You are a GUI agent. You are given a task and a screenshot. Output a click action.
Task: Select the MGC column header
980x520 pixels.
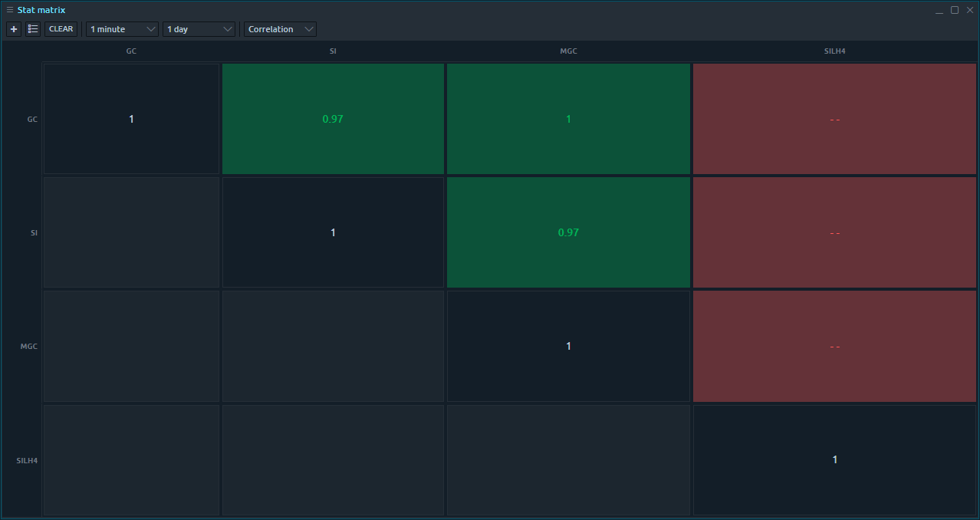[568, 51]
